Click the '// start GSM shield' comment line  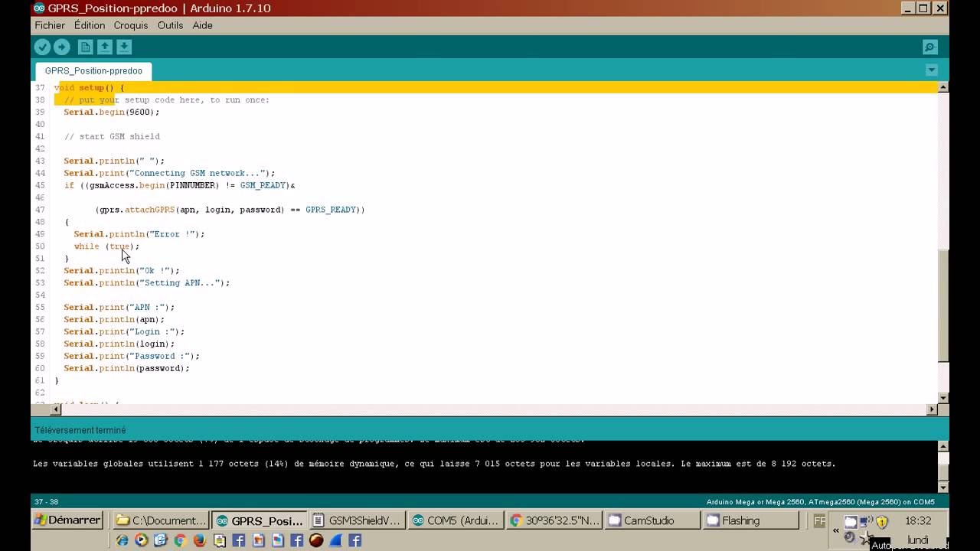click(112, 136)
